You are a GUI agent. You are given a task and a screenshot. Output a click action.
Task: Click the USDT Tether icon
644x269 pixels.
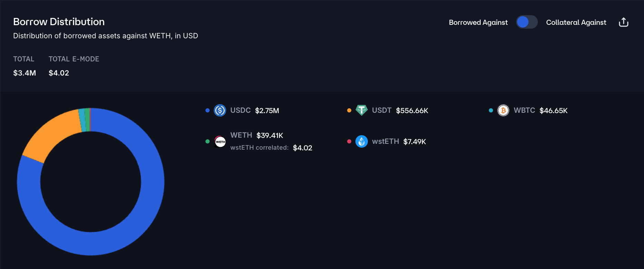(x=361, y=110)
